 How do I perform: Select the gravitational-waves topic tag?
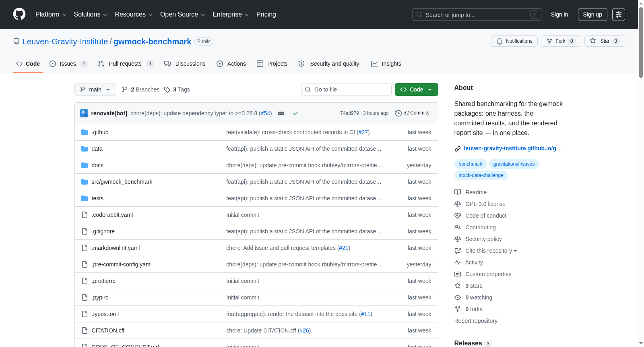click(514, 164)
